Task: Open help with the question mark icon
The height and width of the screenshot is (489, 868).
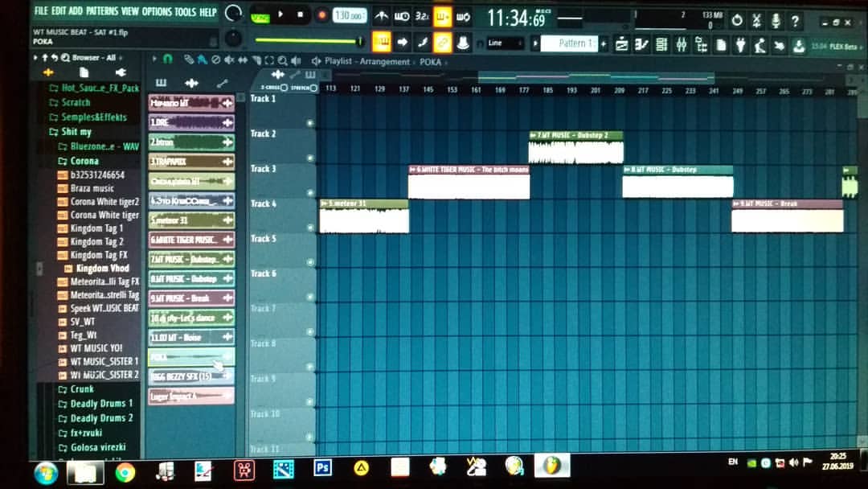Action: click(x=796, y=21)
